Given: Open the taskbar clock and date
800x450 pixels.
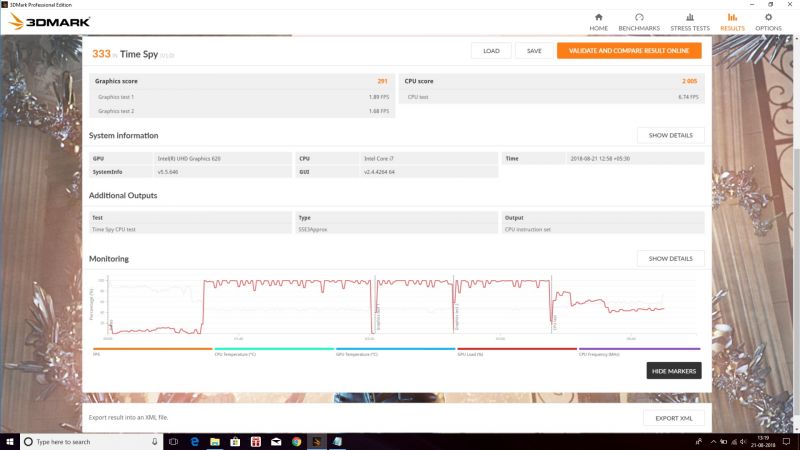Looking at the screenshot, I should point(763,442).
